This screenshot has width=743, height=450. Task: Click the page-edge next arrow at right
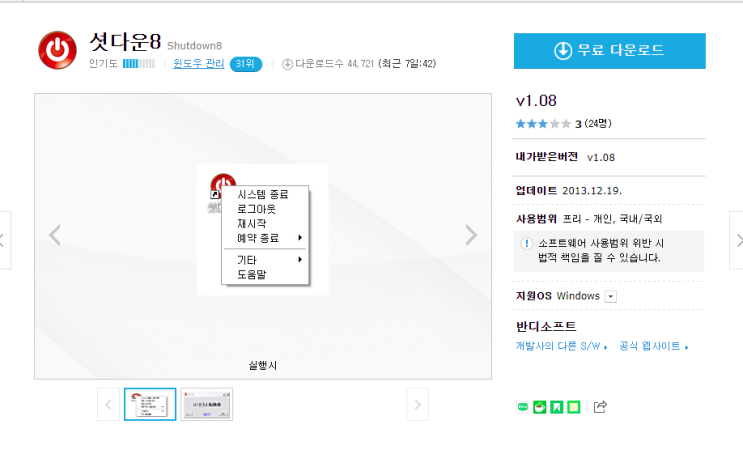(x=736, y=241)
